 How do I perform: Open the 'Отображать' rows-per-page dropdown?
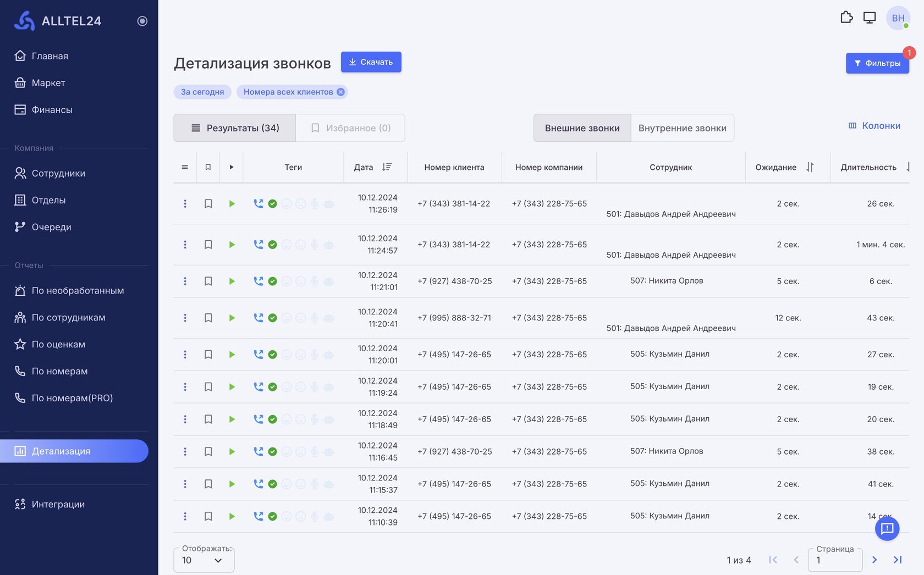pos(204,560)
